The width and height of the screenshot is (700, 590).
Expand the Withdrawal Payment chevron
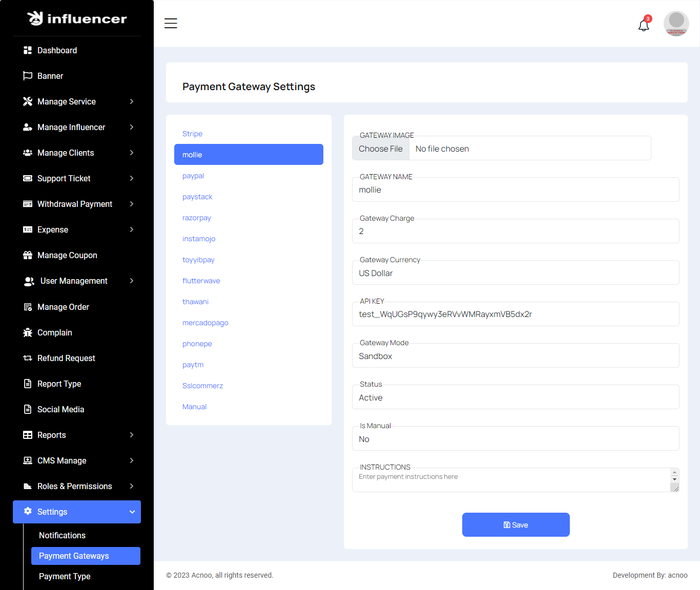pyautogui.click(x=132, y=204)
